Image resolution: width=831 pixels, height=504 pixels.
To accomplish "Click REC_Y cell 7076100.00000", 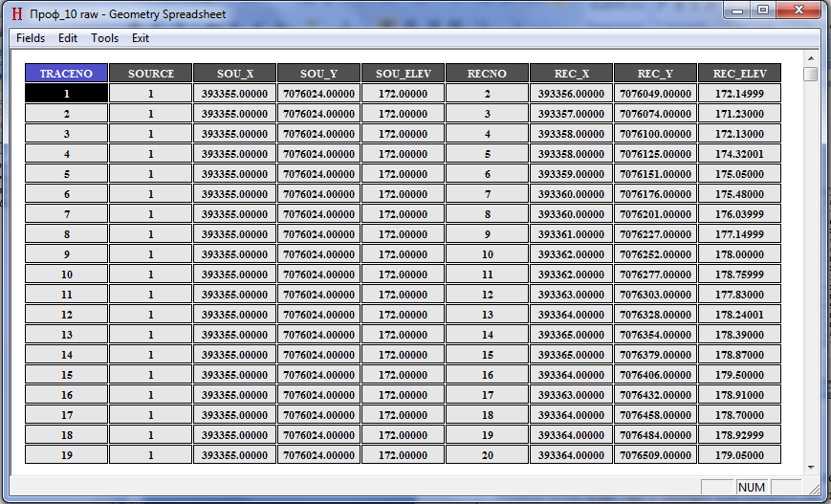I will coord(656,134).
